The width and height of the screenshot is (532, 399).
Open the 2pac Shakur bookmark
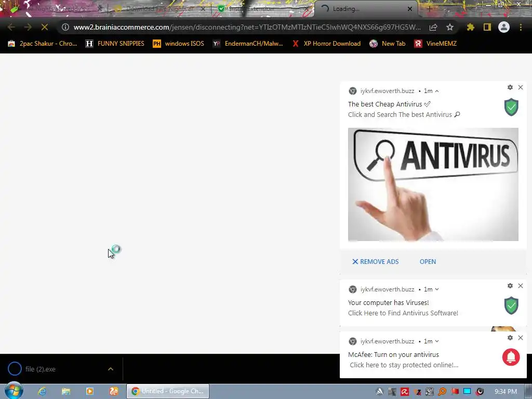point(43,44)
